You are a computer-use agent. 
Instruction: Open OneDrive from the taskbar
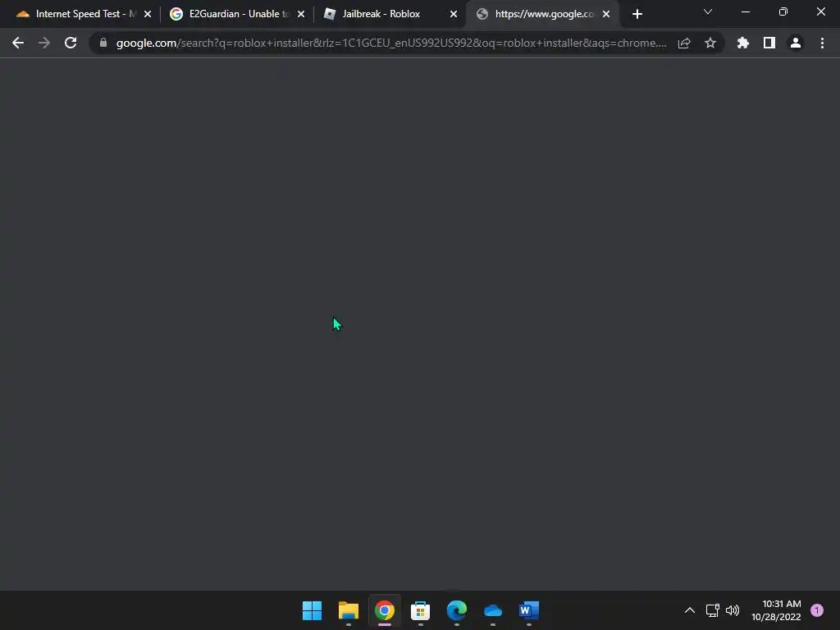(493, 610)
